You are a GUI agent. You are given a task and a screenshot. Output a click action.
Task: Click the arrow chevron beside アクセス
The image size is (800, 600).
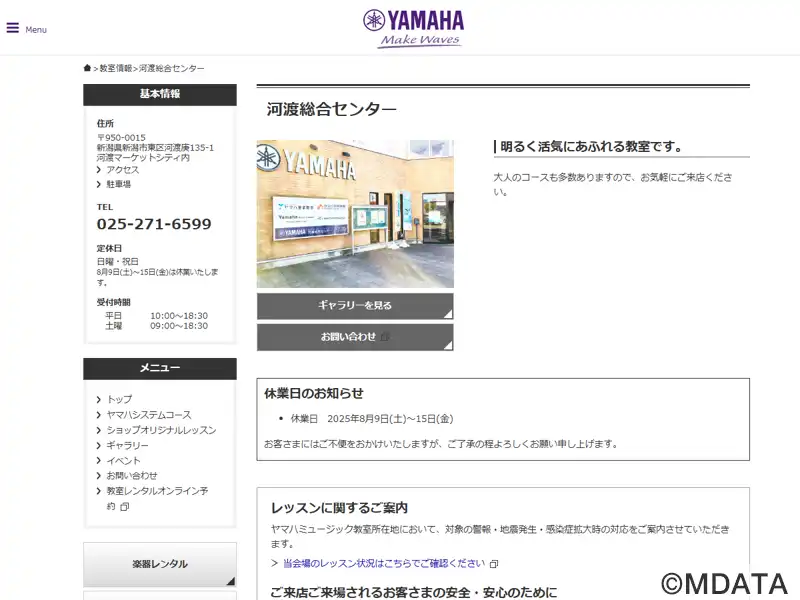(99, 170)
